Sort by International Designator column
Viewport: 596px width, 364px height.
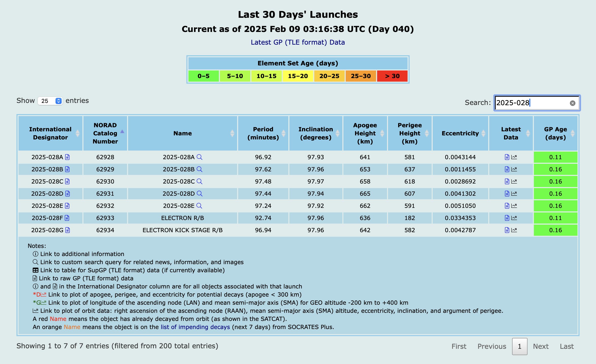[x=50, y=133]
